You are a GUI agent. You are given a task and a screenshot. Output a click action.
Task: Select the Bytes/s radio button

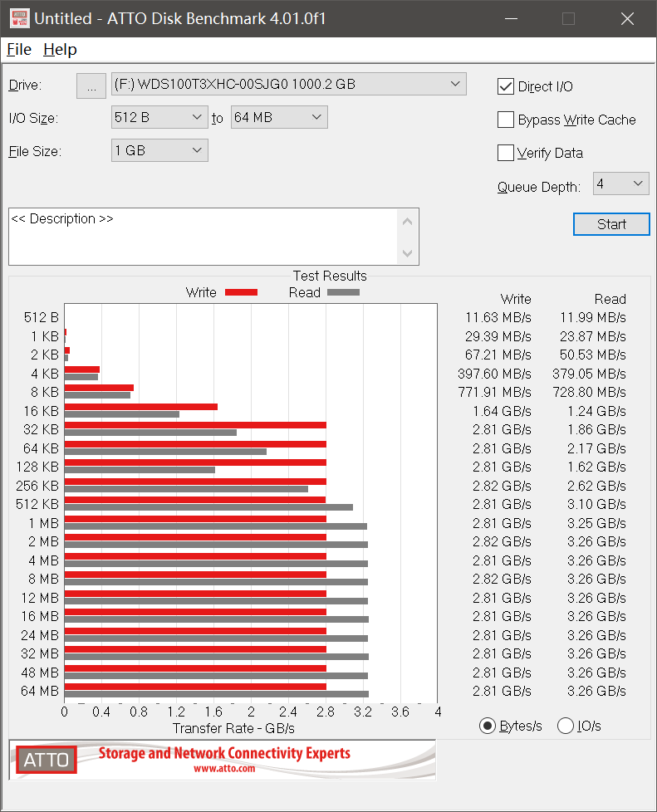point(487,726)
